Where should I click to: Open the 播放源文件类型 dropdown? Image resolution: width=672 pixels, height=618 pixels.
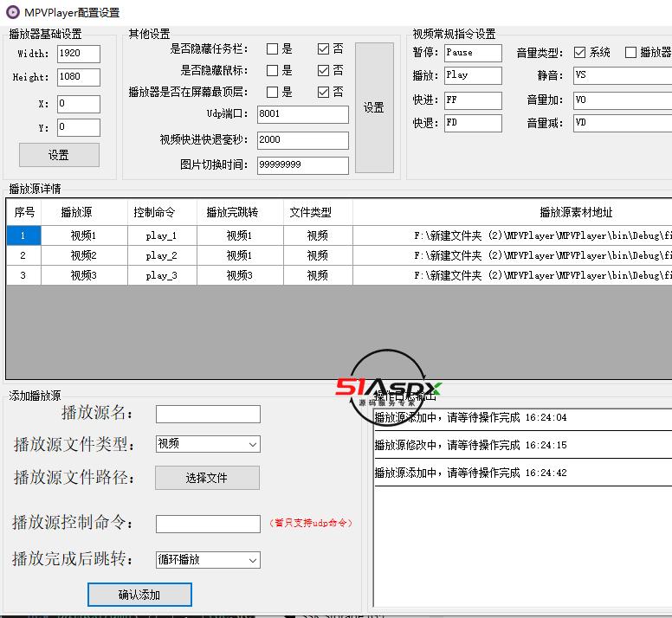click(x=208, y=444)
